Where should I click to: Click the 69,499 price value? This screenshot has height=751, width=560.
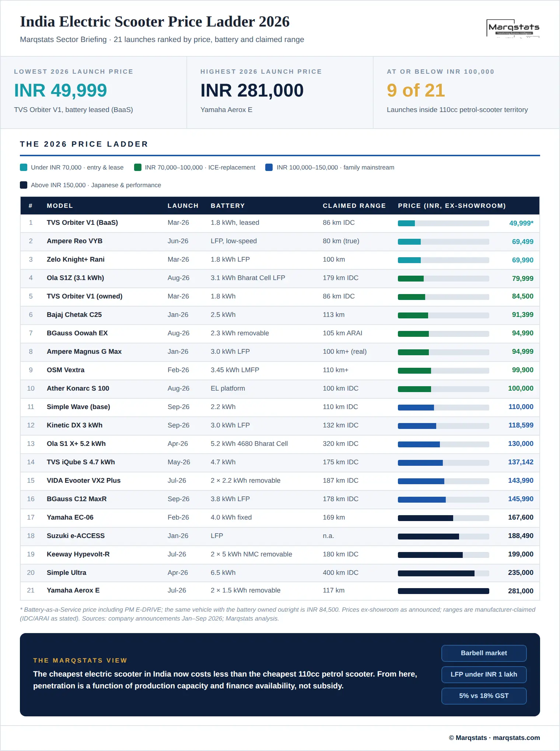click(x=522, y=242)
